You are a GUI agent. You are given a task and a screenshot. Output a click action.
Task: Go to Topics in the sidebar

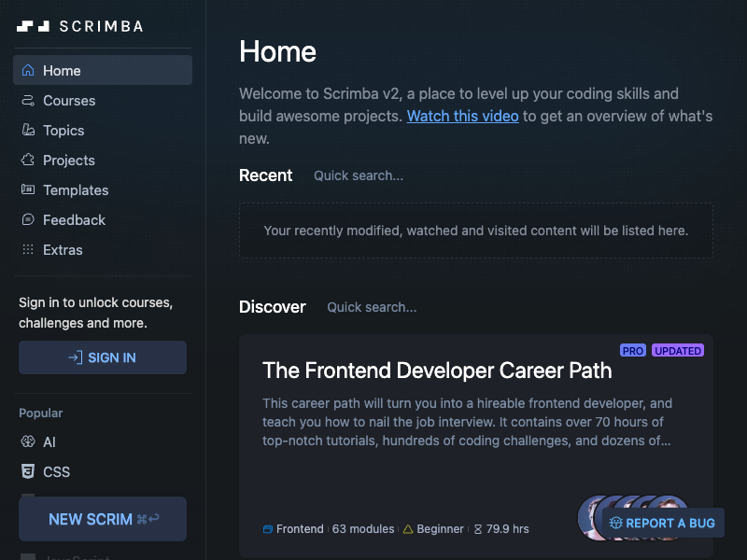pyautogui.click(x=103, y=130)
